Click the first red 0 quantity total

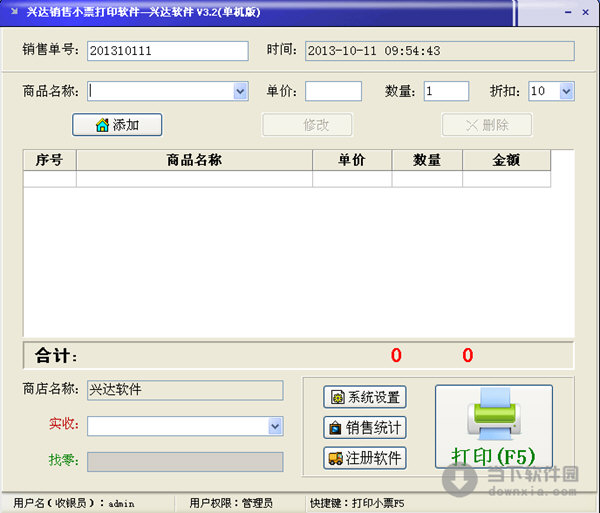pos(396,355)
